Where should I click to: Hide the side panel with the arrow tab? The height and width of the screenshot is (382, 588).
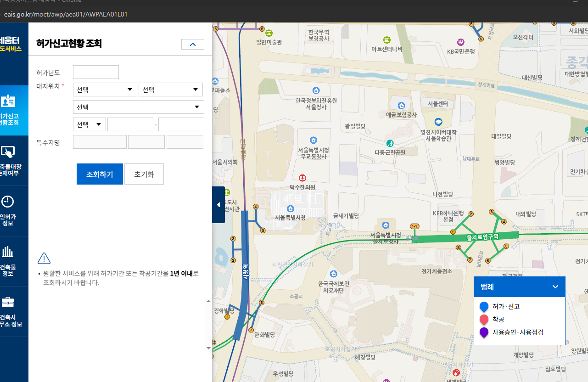[218, 205]
